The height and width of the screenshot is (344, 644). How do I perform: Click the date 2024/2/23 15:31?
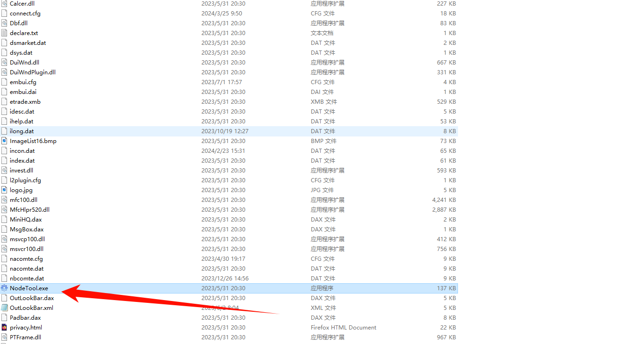[223, 151]
